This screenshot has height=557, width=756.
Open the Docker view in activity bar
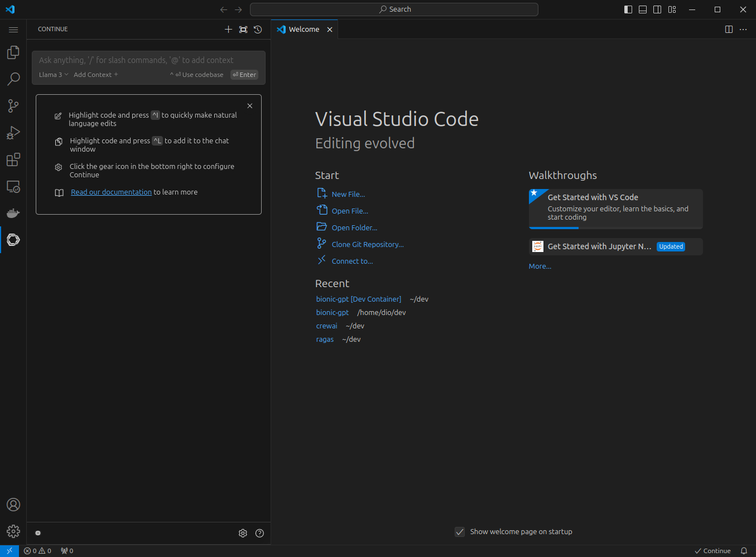tap(13, 213)
